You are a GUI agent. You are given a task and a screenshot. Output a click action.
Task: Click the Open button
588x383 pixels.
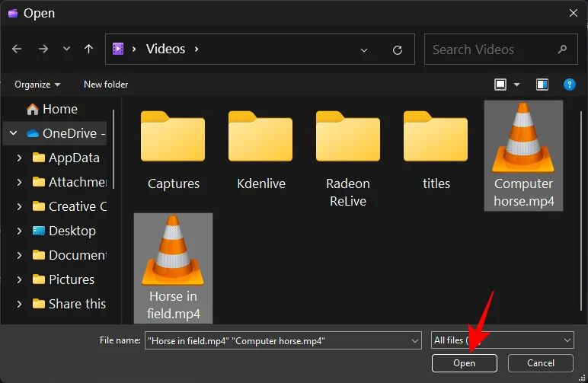[465, 363]
